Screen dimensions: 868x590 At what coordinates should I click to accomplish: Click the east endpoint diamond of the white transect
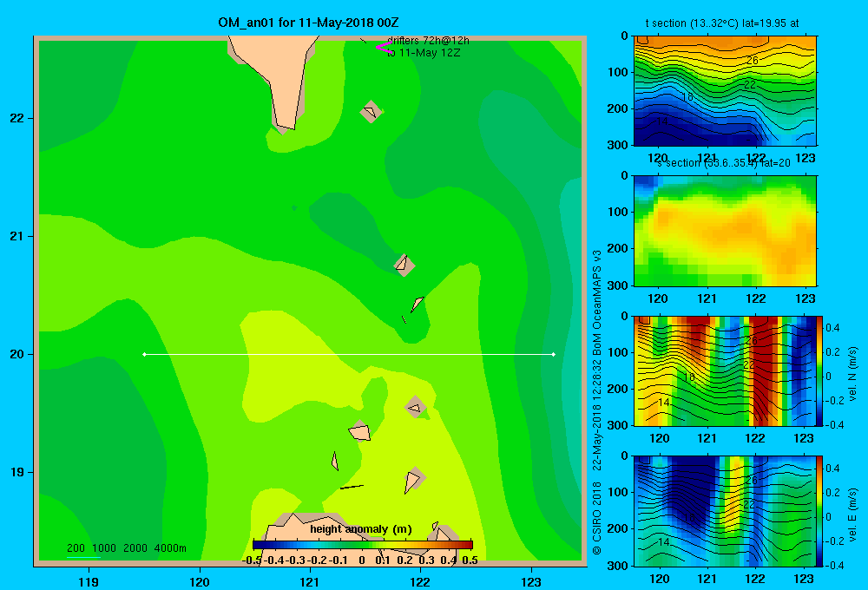pyautogui.click(x=554, y=354)
